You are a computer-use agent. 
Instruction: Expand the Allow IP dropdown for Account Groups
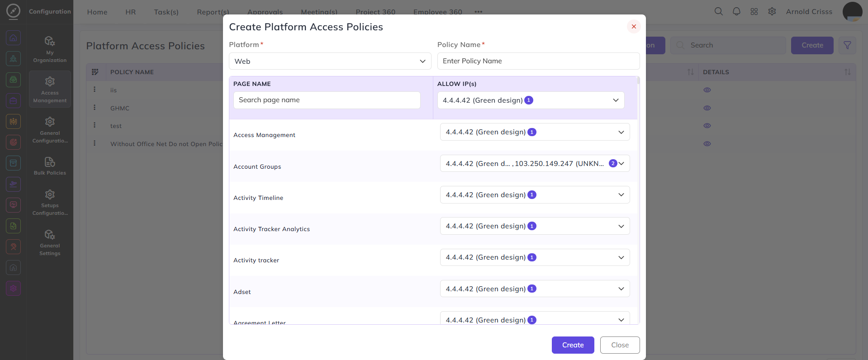coord(535,163)
